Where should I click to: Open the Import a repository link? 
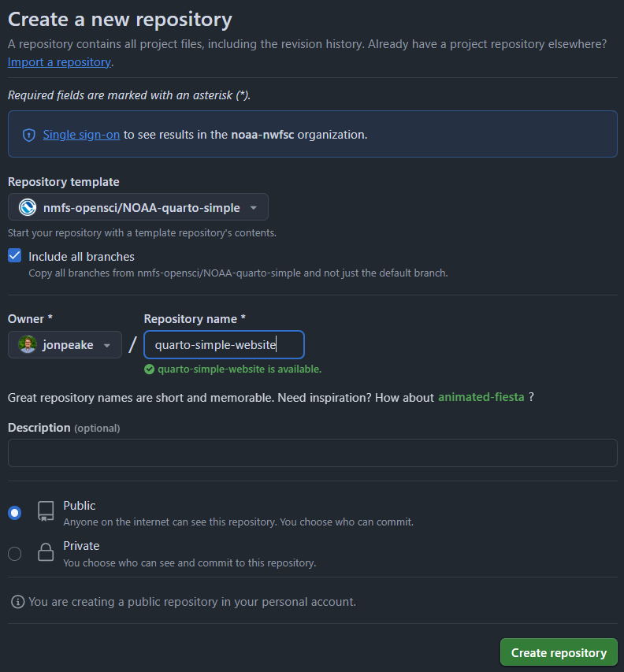coord(60,62)
